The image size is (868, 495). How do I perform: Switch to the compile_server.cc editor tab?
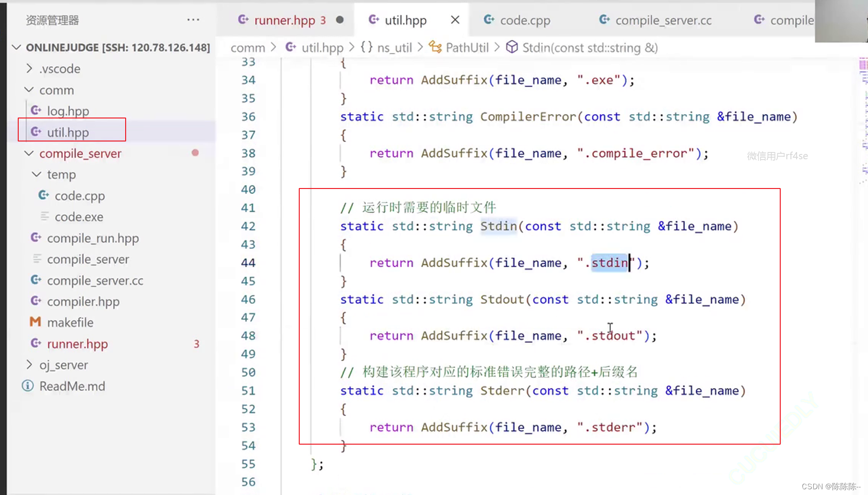[663, 20]
